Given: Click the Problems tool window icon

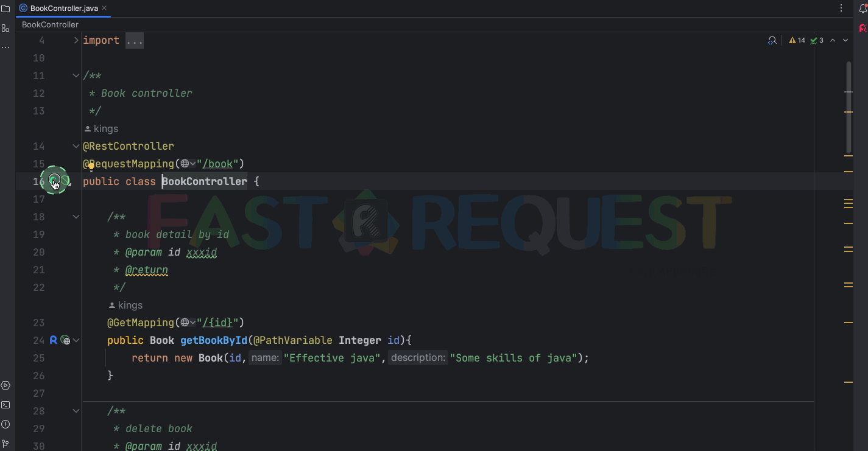Looking at the screenshot, I should [5, 424].
